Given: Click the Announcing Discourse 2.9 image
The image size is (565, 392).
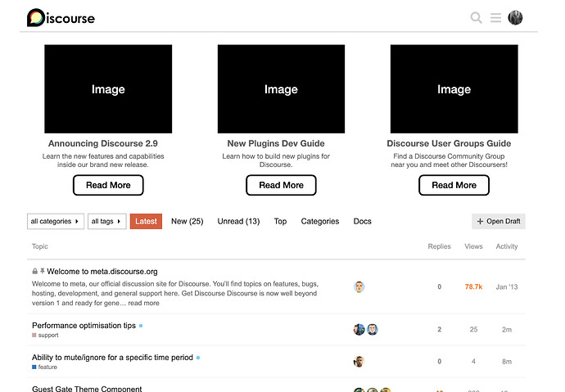Looking at the screenshot, I should coord(108,89).
